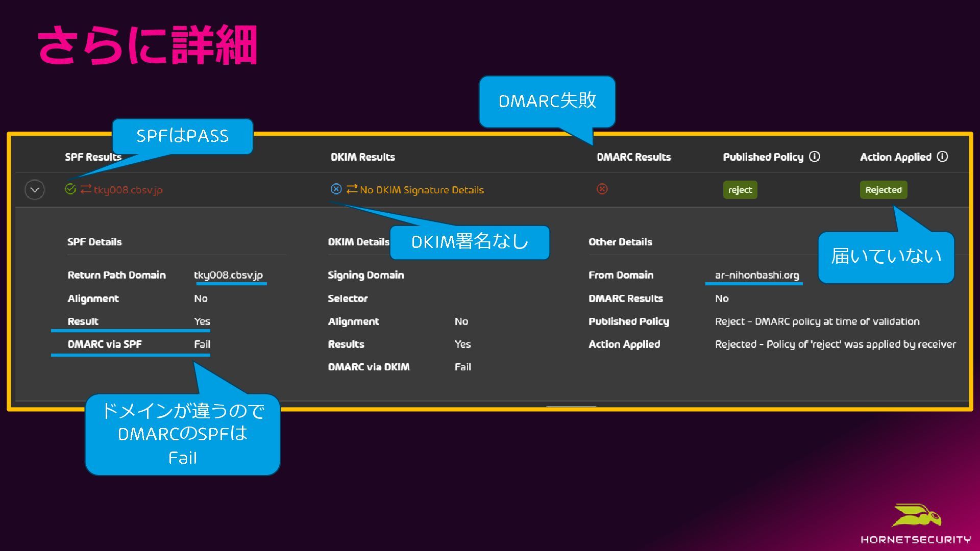Select the DMARC Results column header

[634, 157]
